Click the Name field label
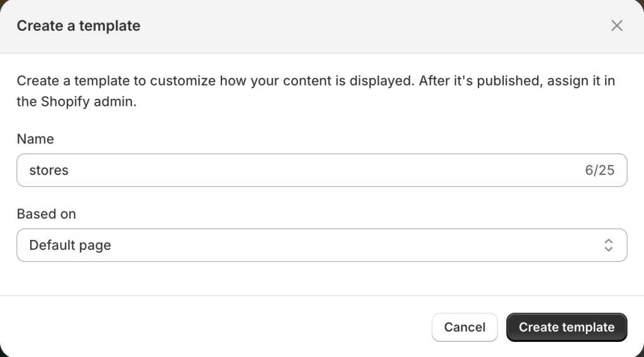644x357 pixels. 35,139
